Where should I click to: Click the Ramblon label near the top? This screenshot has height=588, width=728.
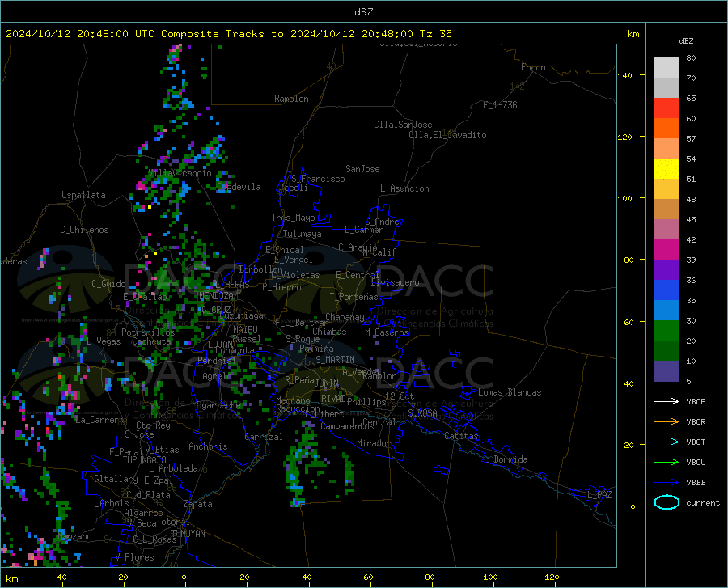[x=291, y=99]
